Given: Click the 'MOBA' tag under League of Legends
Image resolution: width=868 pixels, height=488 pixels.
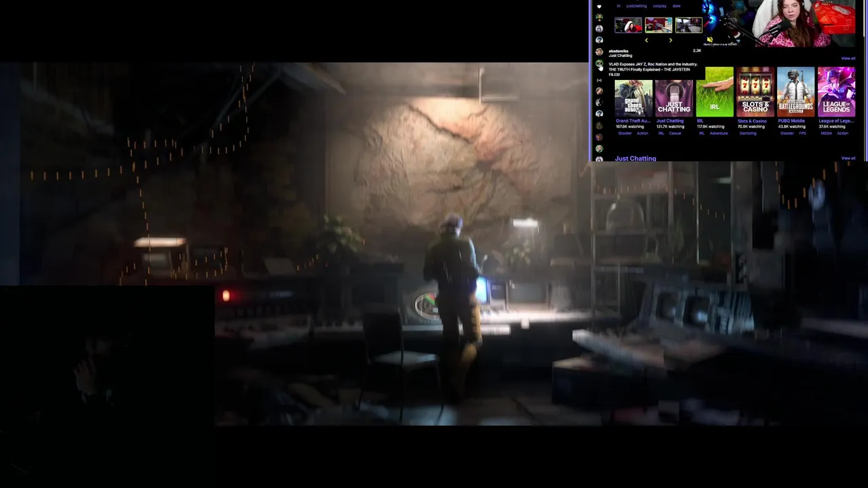Looking at the screenshot, I should tap(827, 134).
